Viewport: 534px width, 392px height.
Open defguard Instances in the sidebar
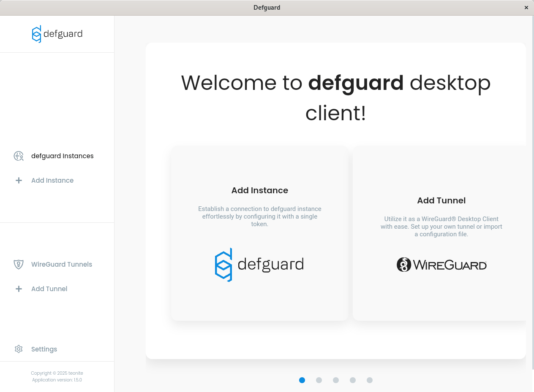[63, 156]
